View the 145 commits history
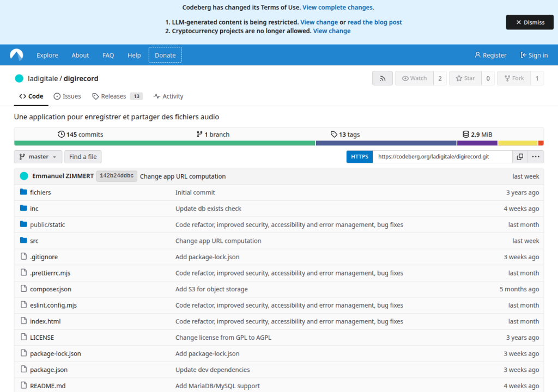Screen dimensions: 558x392 click(81, 134)
